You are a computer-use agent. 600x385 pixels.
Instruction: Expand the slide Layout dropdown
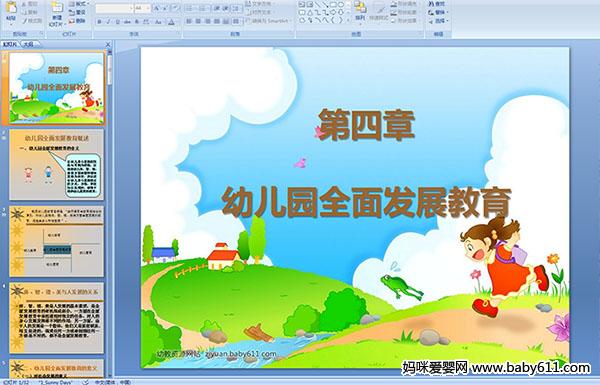click(x=79, y=4)
